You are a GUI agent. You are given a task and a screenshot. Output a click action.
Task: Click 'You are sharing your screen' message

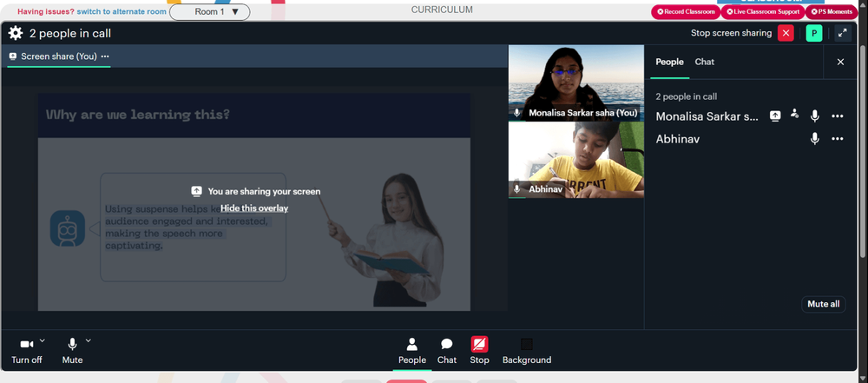tap(264, 192)
